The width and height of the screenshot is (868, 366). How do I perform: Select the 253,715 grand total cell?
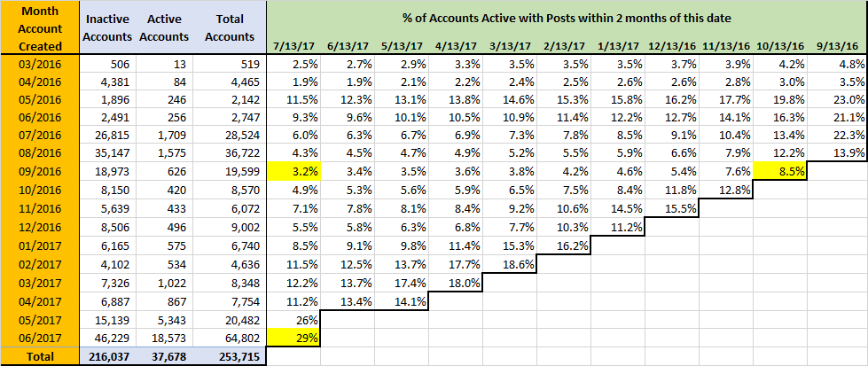(230, 356)
